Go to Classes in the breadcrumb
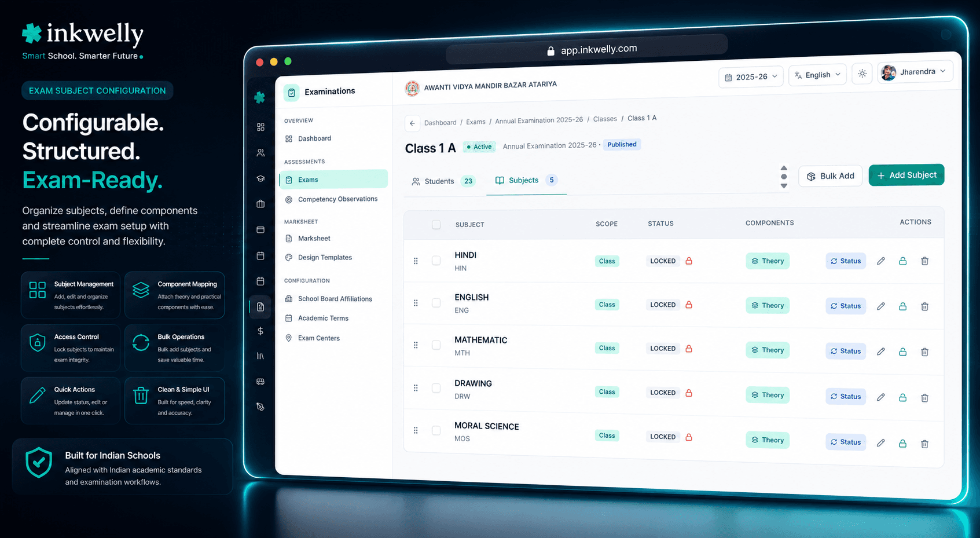Image resolution: width=980 pixels, height=538 pixels. [x=605, y=119]
